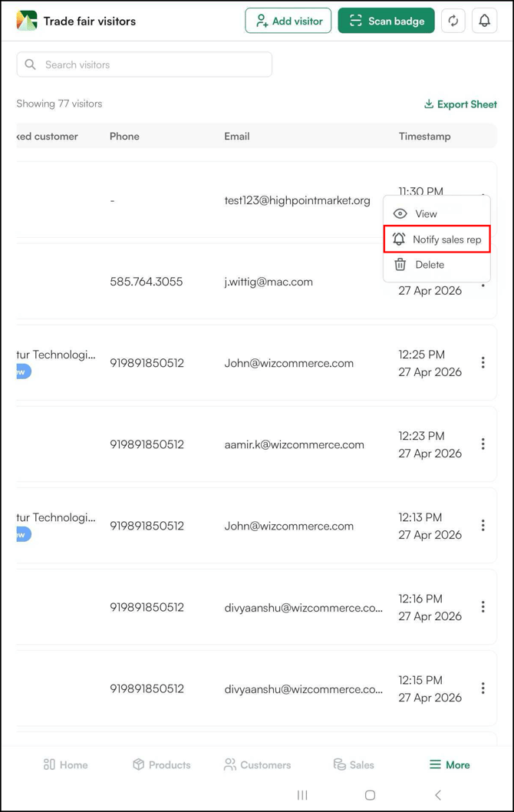Click the Phone column header
Viewport: 514px width, 812px height.
coord(124,136)
